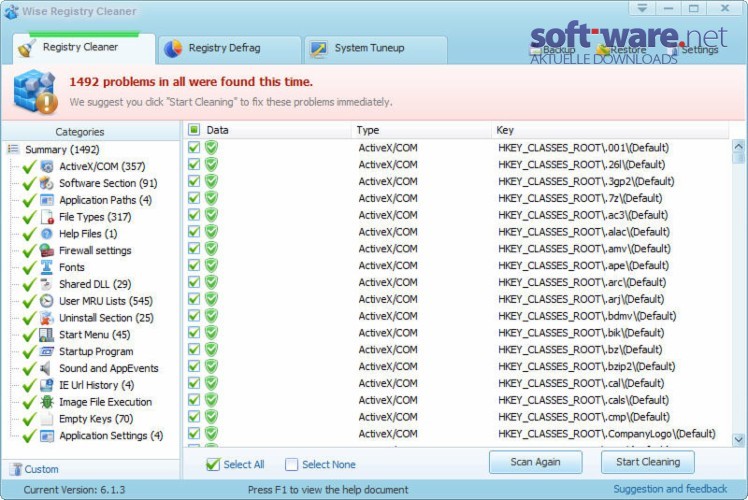Click the Startup Program category icon
The width and height of the screenshot is (748, 500).
[47, 352]
